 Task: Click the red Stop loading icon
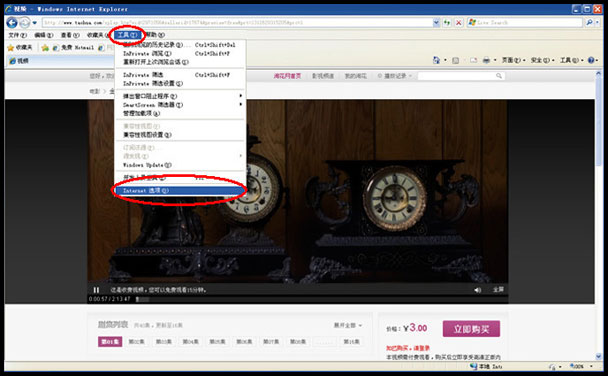click(x=458, y=22)
